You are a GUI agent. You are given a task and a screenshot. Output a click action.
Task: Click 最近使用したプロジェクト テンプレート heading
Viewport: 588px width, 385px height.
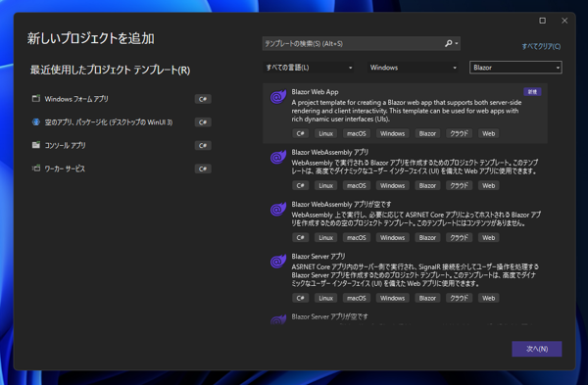[x=110, y=71]
